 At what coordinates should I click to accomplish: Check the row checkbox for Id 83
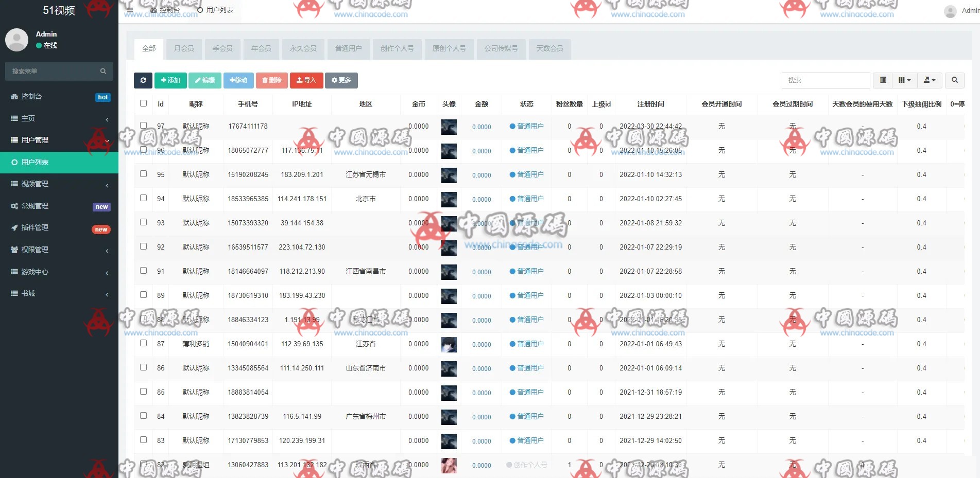(x=144, y=440)
